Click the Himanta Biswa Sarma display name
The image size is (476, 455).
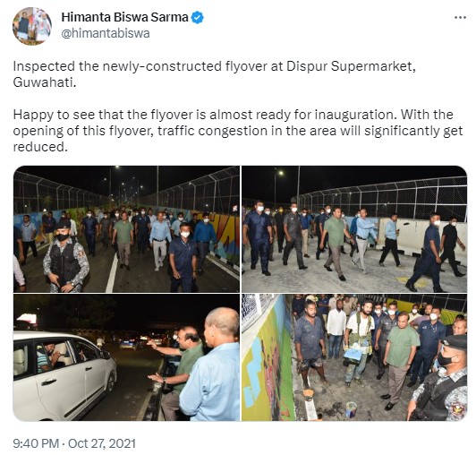pyautogui.click(x=124, y=17)
